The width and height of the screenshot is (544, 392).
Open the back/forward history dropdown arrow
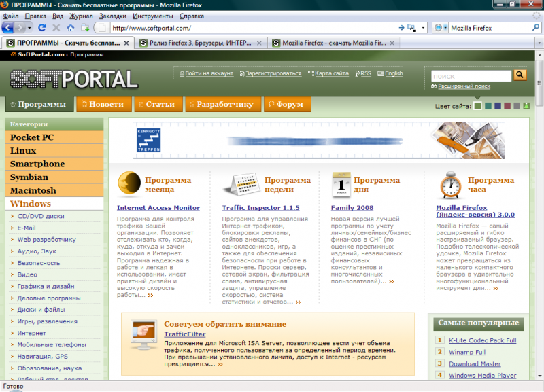click(x=29, y=28)
